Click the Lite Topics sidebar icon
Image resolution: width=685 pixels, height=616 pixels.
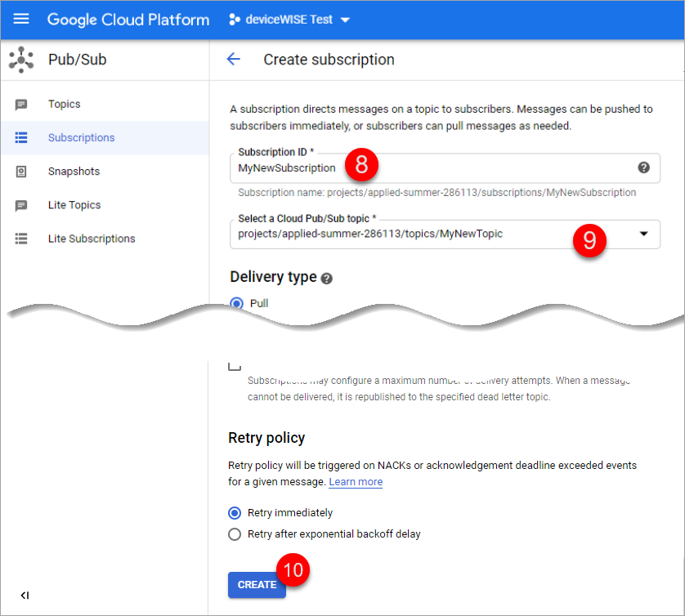click(x=21, y=205)
